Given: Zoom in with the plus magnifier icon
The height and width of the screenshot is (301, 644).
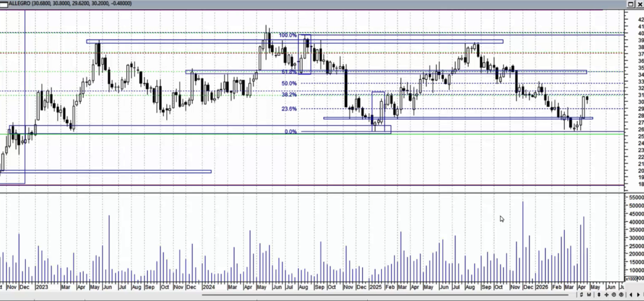Looking at the screenshot, I should (620, 294).
